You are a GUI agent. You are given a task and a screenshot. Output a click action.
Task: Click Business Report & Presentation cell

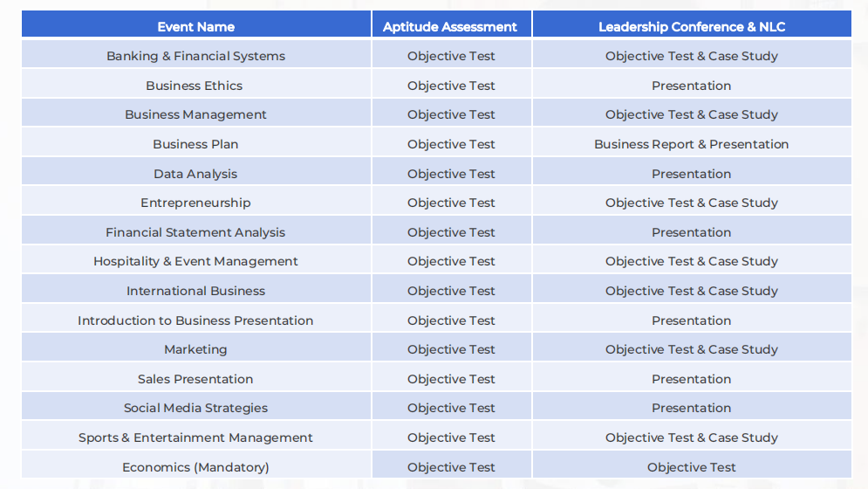click(692, 144)
